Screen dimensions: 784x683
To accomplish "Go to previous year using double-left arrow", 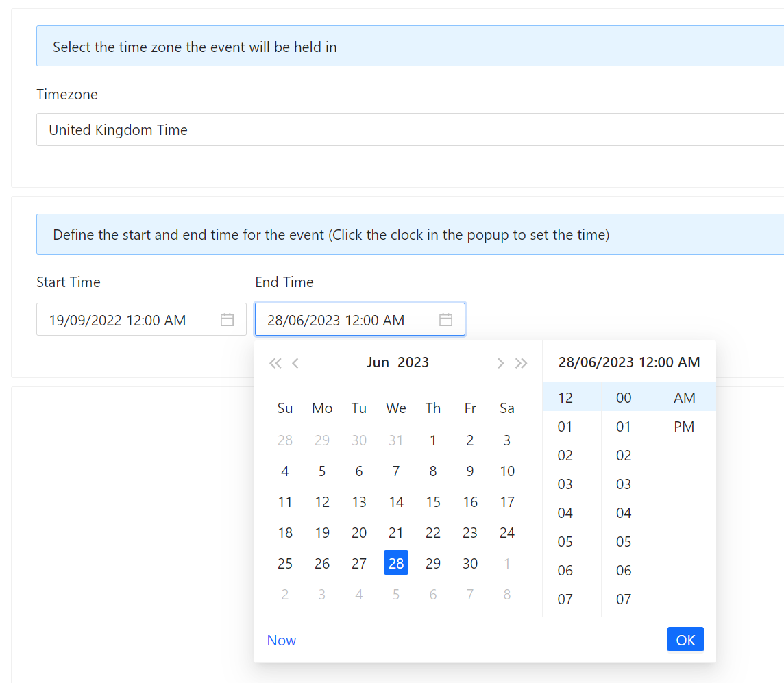I will 275,363.
